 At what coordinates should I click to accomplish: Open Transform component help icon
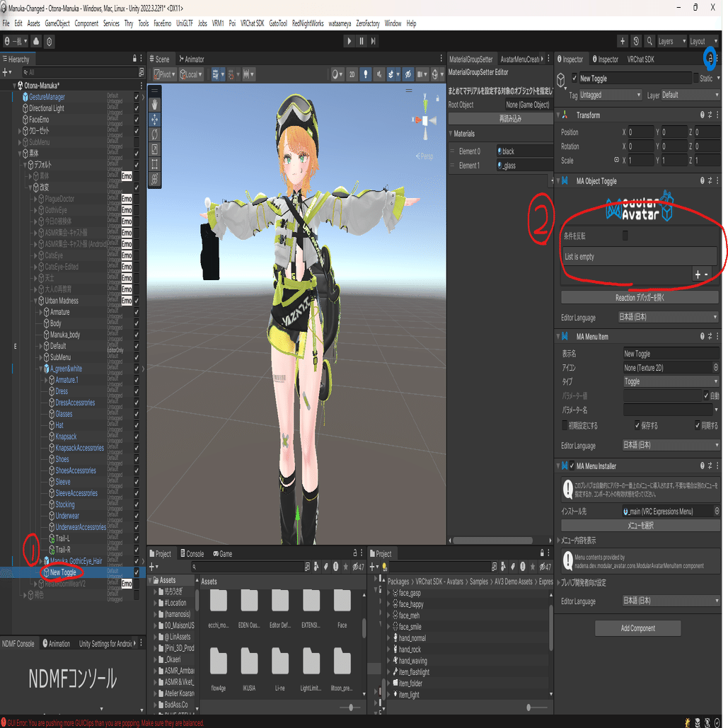coord(702,115)
